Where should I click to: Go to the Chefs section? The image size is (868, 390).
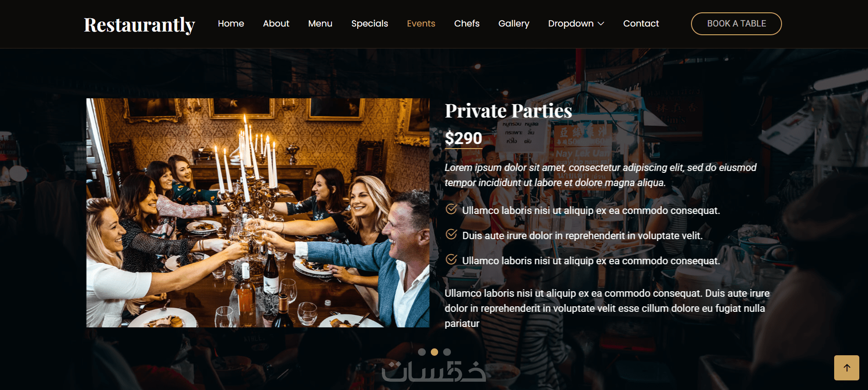[467, 23]
